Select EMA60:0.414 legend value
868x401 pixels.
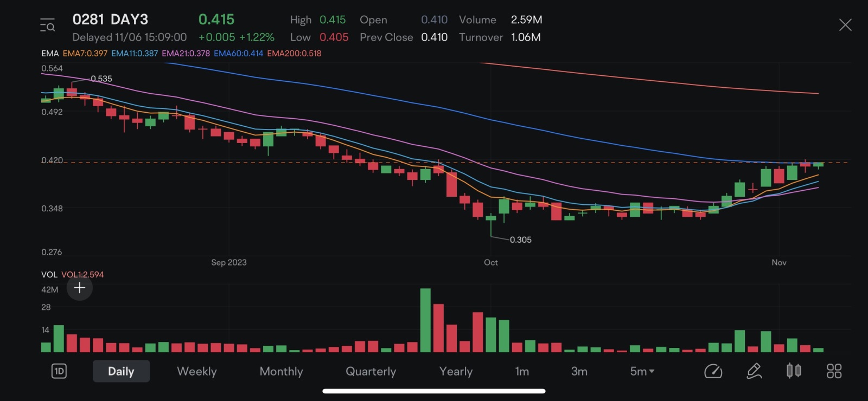238,53
